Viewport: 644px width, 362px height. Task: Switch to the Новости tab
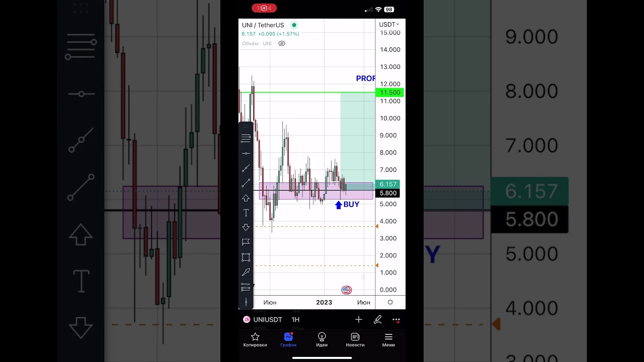click(x=355, y=339)
